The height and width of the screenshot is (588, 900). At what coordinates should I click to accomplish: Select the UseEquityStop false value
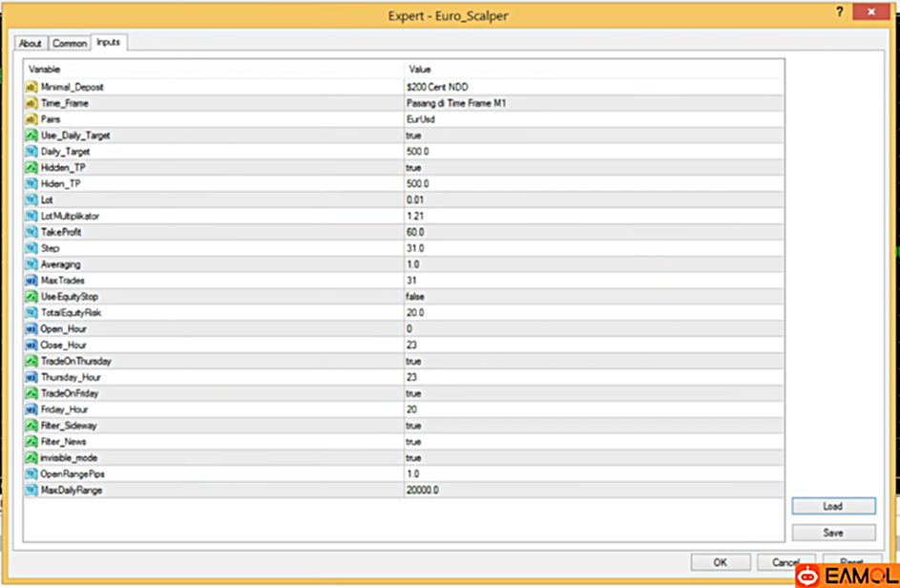coord(415,297)
